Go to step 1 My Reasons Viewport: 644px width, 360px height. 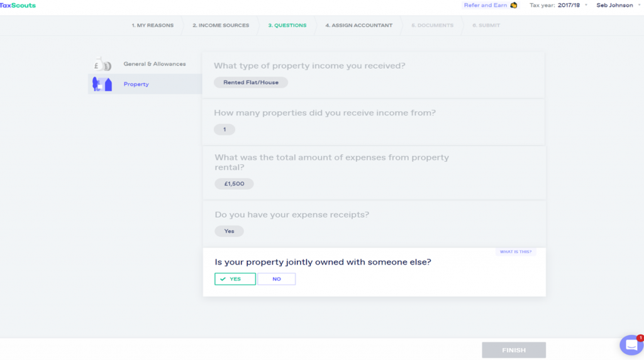point(152,26)
